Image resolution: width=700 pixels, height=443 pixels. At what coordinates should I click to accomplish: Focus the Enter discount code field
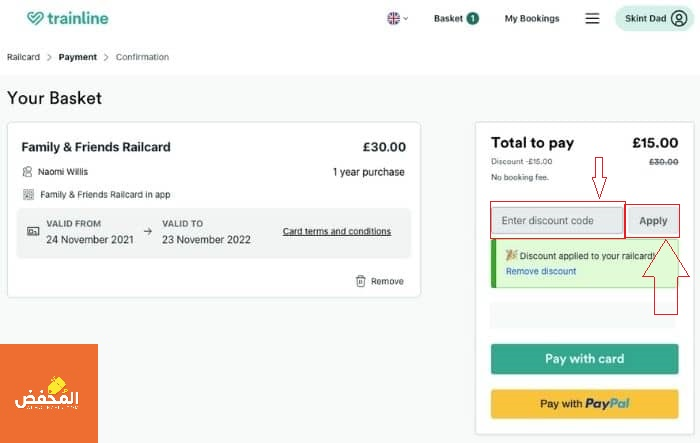(x=557, y=220)
